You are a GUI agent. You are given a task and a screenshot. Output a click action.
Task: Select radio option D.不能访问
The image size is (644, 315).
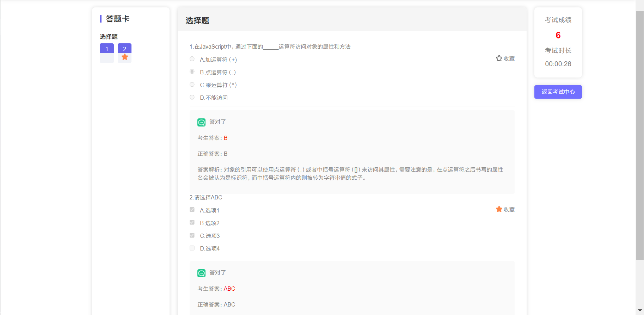click(x=192, y=97)
